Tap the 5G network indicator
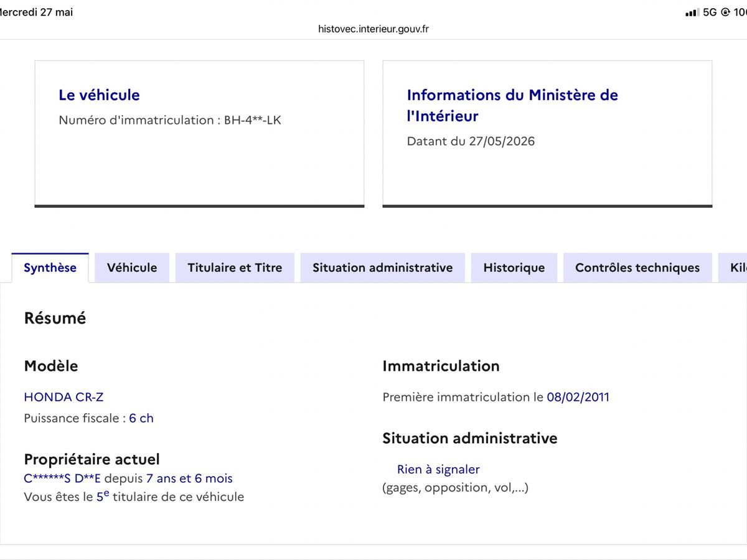This screenshot has height=560, width=747. click(710, 12)
